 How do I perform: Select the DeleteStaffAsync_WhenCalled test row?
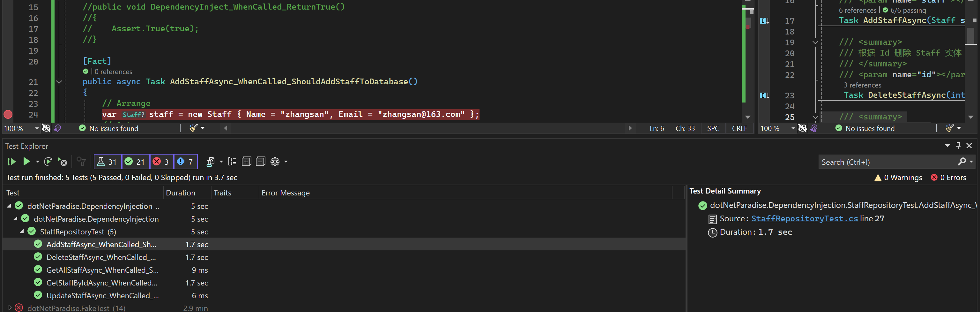pyautogui.click(x=344, y=257)
